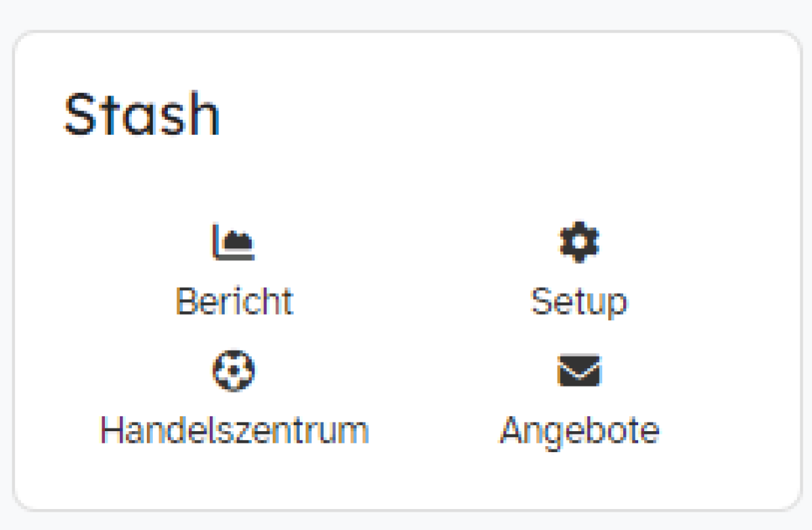The width and height of the screenshot is (812, 530).
Task: Click the soccer ball icon above Handelszentrum
Action: point(234,371)
